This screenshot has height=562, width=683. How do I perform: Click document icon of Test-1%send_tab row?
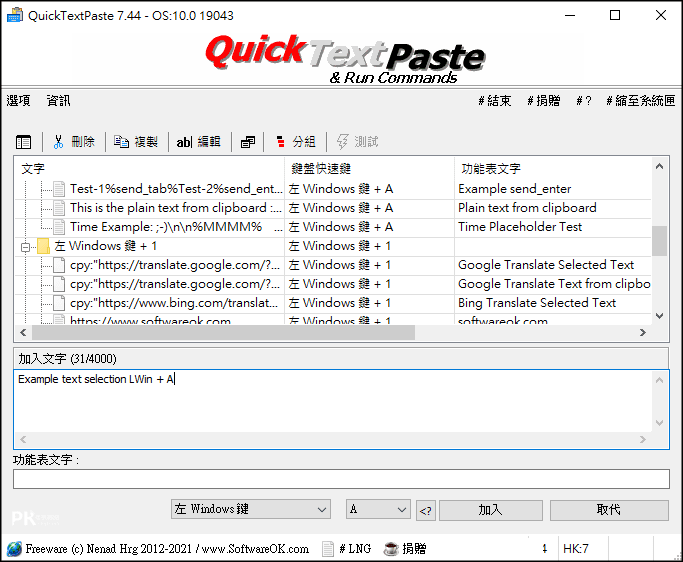click(59, 189)
